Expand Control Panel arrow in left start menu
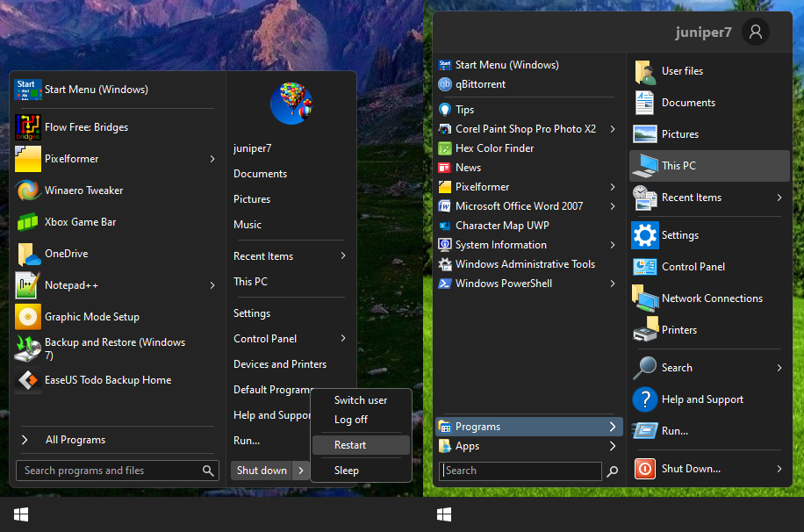Screen dimensions: 804x532 click(343, 338)
